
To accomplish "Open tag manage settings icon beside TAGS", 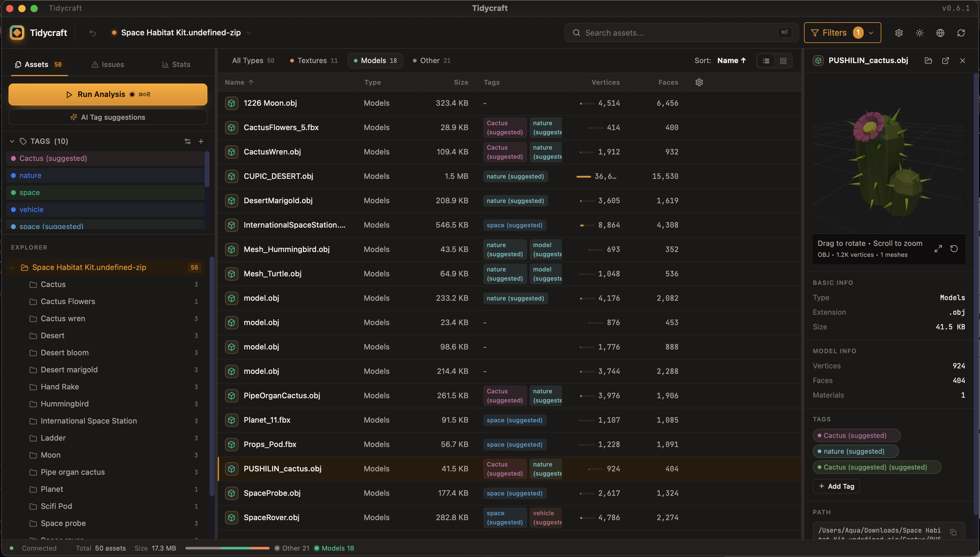I will coord(187,141).
